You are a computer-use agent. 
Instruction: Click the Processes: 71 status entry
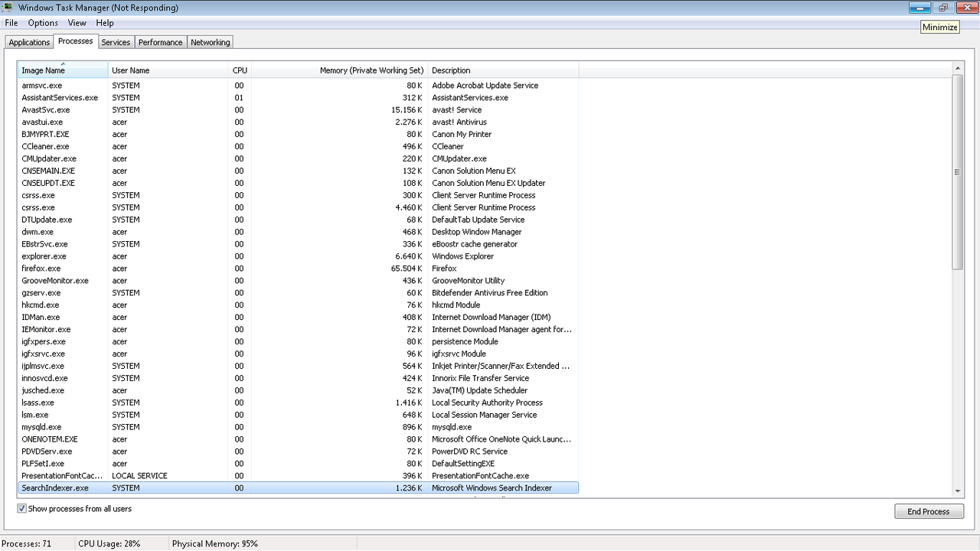27,543
